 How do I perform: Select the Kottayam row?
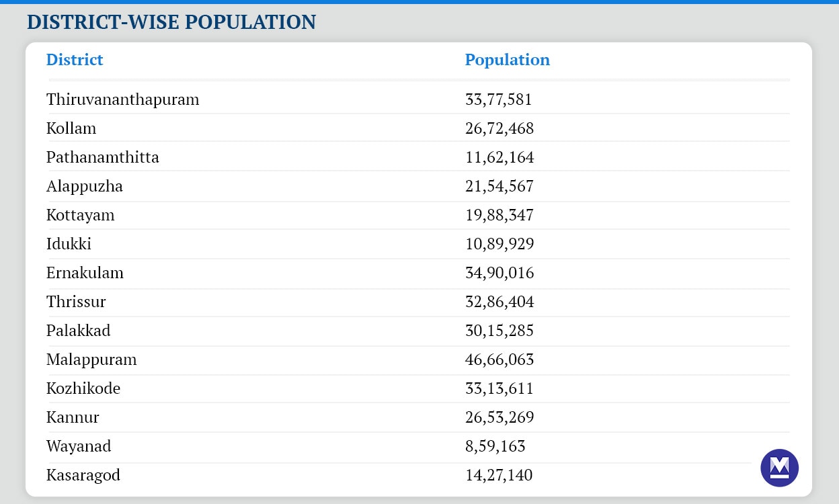click(81, 215)
